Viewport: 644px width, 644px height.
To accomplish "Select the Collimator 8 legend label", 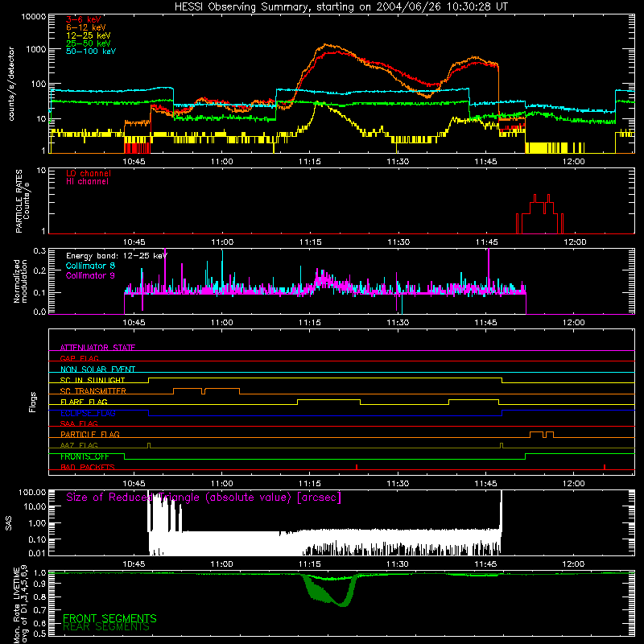I will (90, 266).
